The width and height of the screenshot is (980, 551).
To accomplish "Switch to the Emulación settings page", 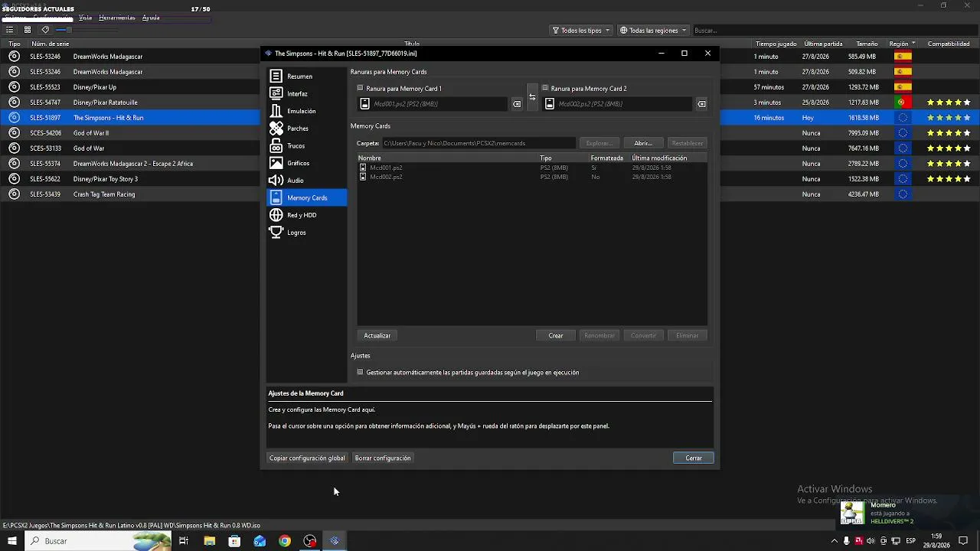I will (306, 111).
